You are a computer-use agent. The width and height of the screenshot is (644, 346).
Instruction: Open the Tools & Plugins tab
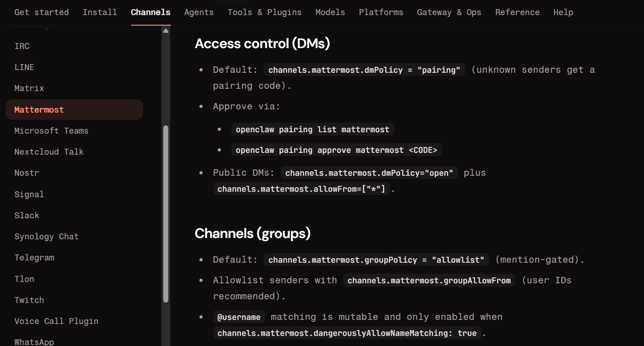click(264, 12)
